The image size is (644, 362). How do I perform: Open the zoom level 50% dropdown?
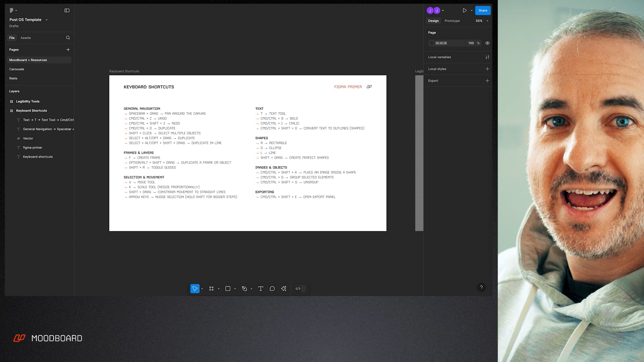click(482, 21)
